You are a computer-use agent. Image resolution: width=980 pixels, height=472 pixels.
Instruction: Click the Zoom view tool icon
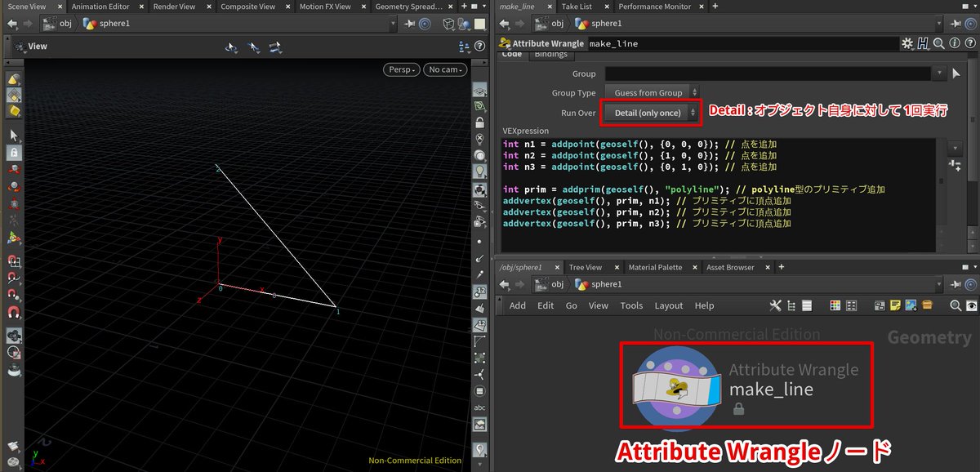point(275,47)
